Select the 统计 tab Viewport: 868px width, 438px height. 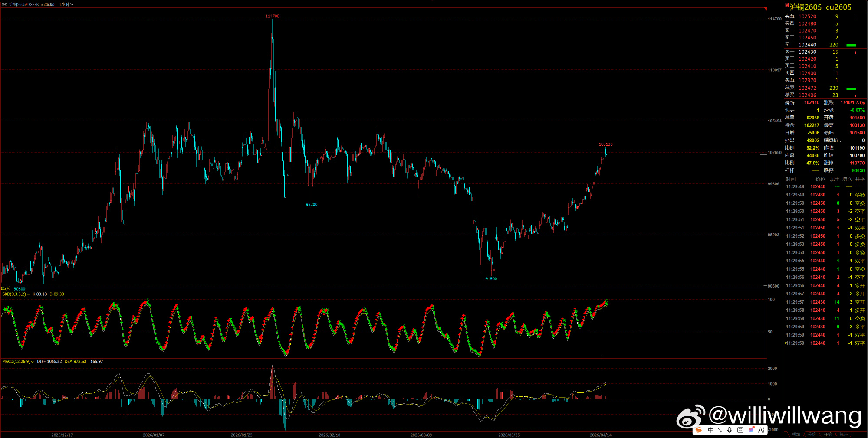pos(843,435)
